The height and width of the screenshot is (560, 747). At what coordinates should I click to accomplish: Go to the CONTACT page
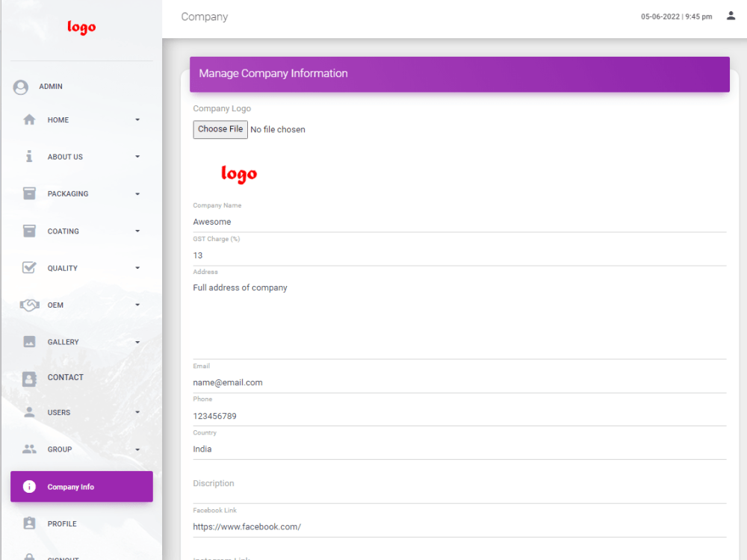(81, 378)
